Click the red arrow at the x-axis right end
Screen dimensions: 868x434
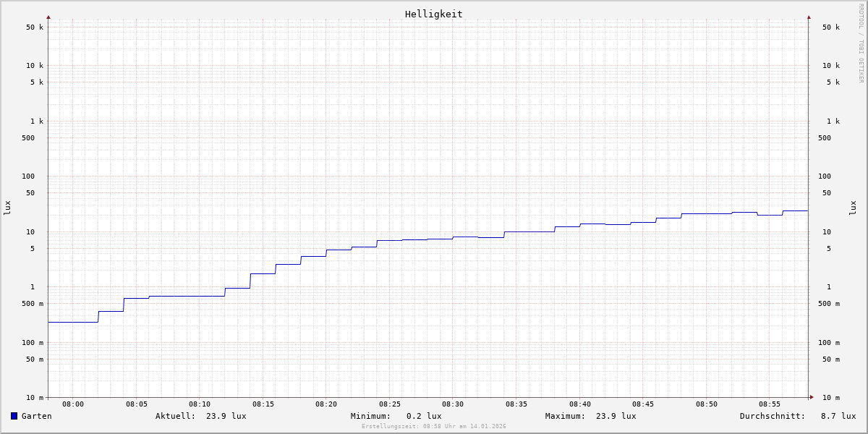pos(812,397)
